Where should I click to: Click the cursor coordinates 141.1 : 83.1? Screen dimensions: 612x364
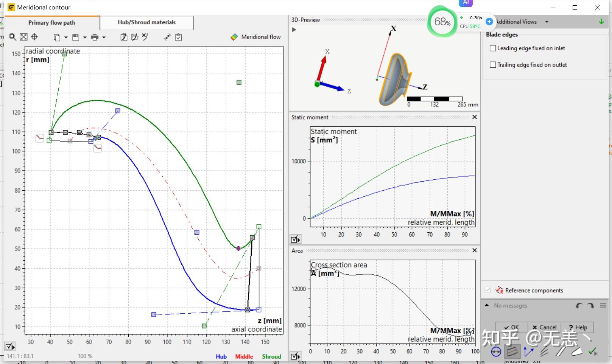(20, 356)
